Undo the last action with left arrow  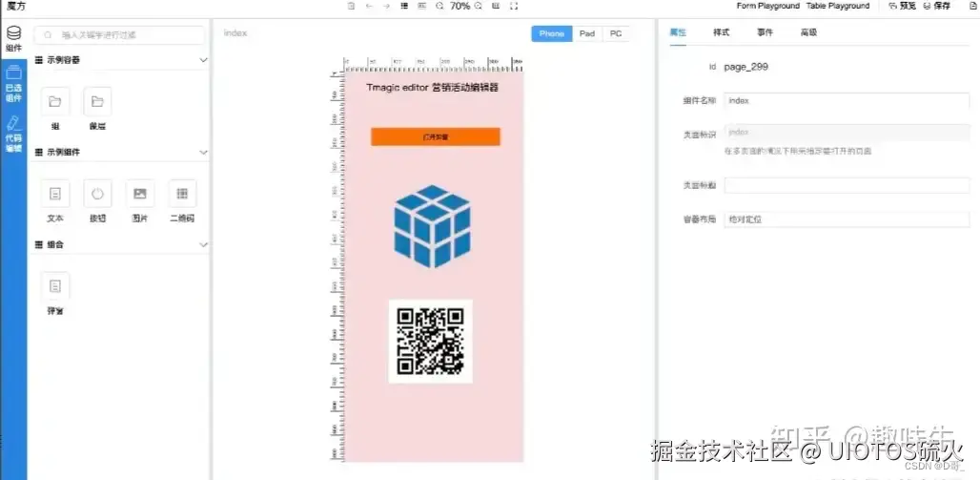pos(369,7)
